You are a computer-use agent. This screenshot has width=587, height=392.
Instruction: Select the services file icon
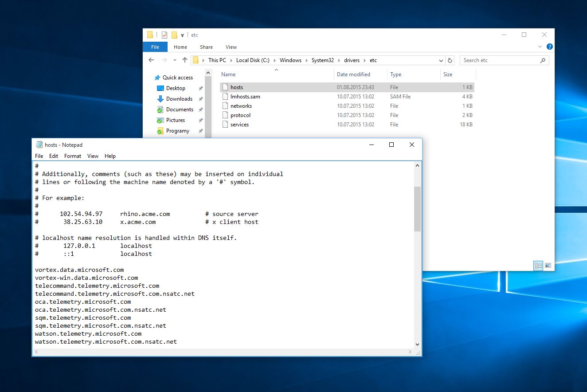point(225,125)
